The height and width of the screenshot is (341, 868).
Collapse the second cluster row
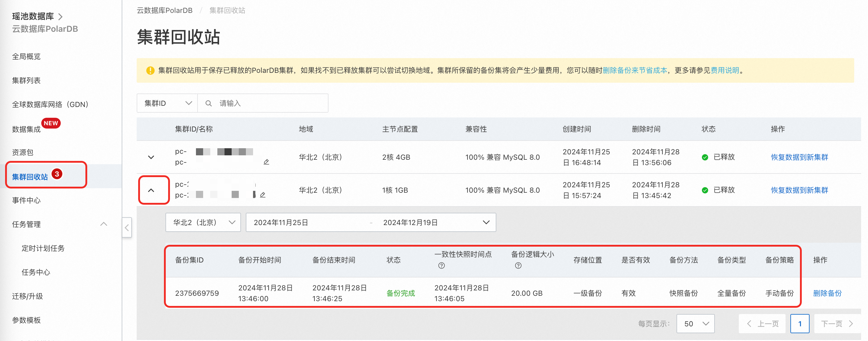coord(151,190)
